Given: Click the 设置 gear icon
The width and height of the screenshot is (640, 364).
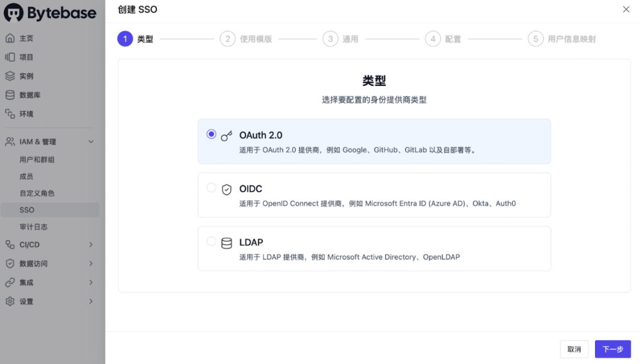Looking at the screenshot, I should pos(10,302).
